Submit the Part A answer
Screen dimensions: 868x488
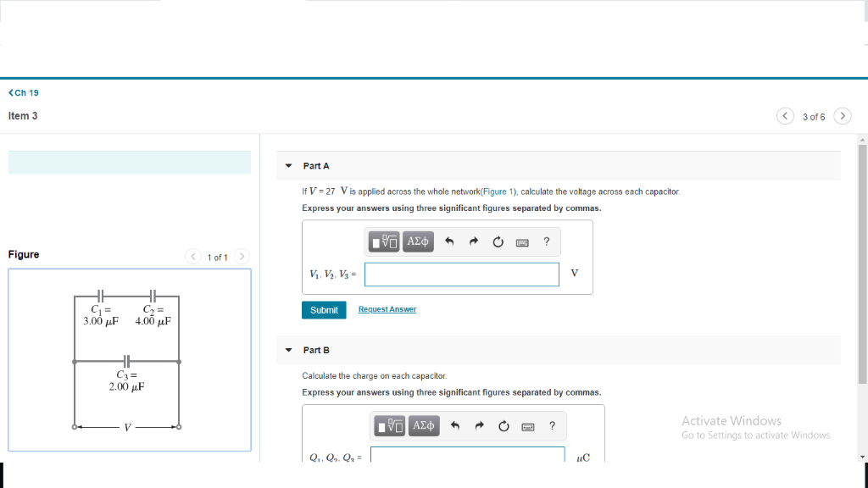(323, 309)
